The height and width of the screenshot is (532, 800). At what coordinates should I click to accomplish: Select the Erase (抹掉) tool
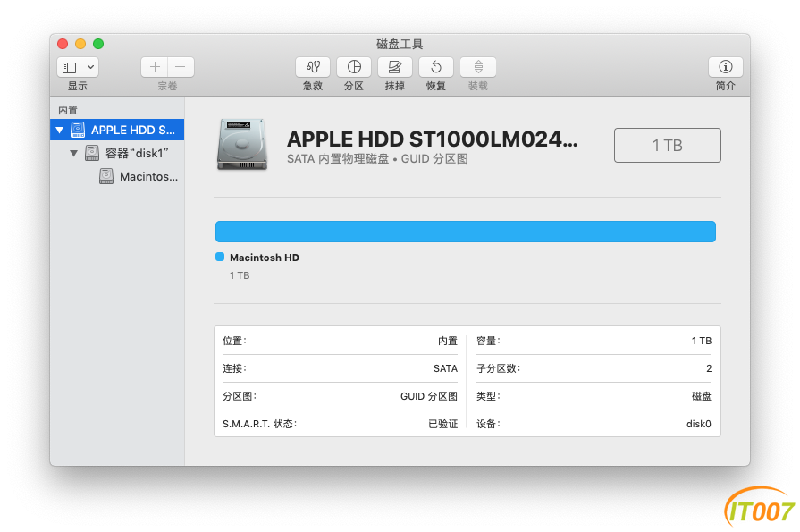[x=395, y=67]
